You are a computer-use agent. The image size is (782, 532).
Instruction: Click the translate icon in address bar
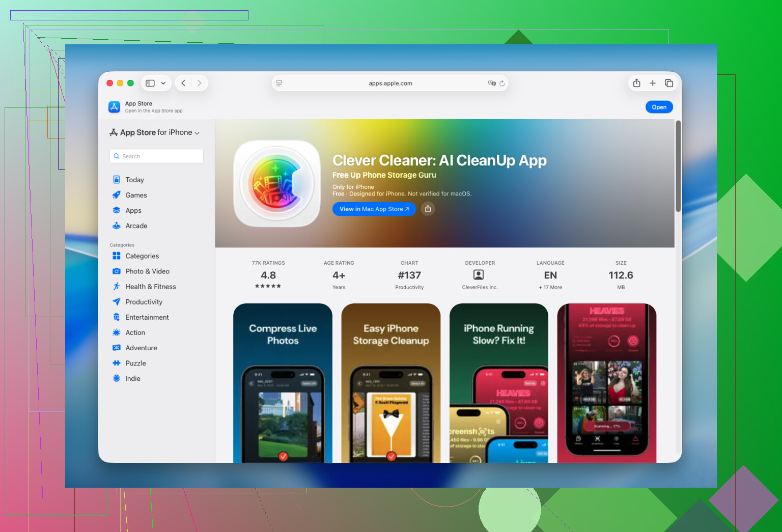[x=492, y=83]
